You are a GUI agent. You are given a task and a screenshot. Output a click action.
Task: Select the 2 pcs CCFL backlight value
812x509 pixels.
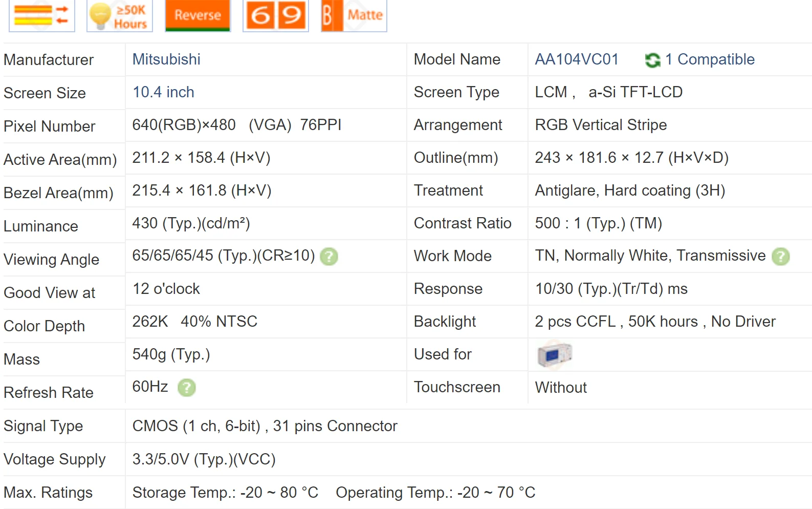click(x=655, y=322)
